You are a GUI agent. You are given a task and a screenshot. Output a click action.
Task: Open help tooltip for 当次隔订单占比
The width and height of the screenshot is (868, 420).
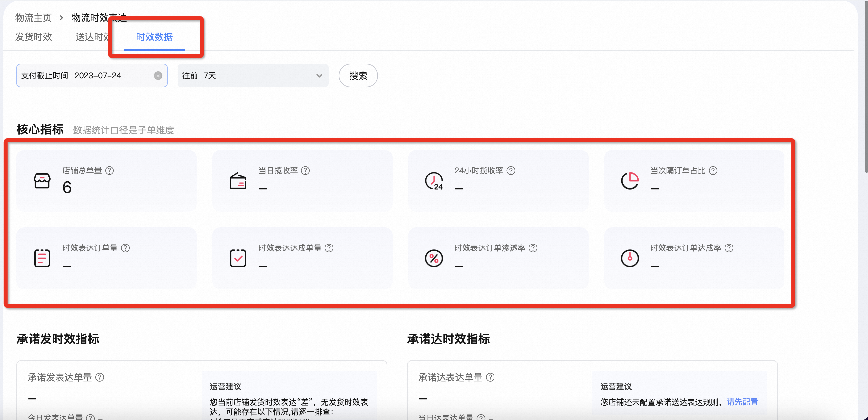(x=713, y=171)
